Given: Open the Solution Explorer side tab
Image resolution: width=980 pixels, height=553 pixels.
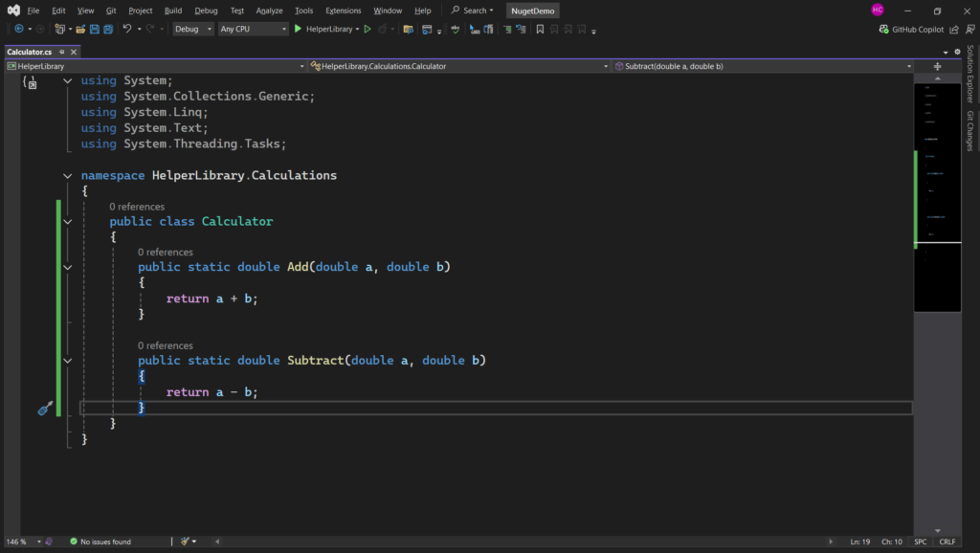Looking at the screenshot, I should pos(970,75).
